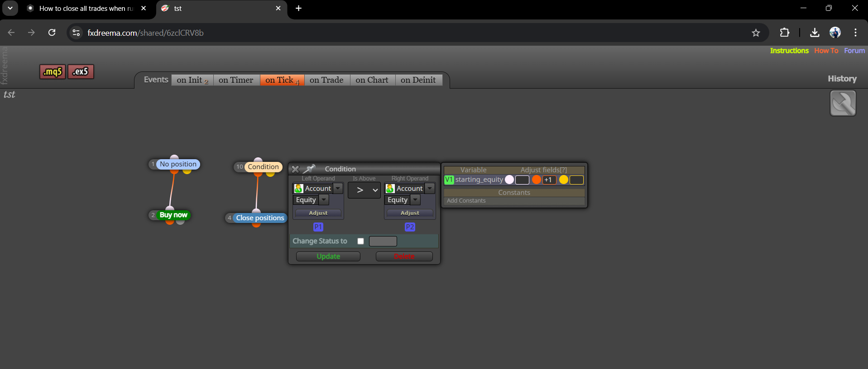The height and width of the screenshot is (369, 868).
Task: Click the Account user icon in Left Operand
Action: coord(298,189)
